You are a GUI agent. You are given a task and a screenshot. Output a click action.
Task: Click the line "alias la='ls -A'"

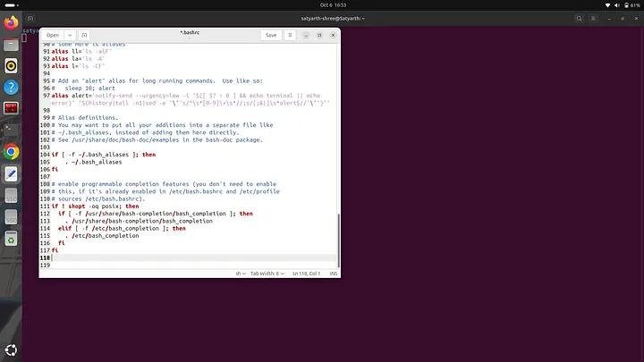(x=78, y=59)
